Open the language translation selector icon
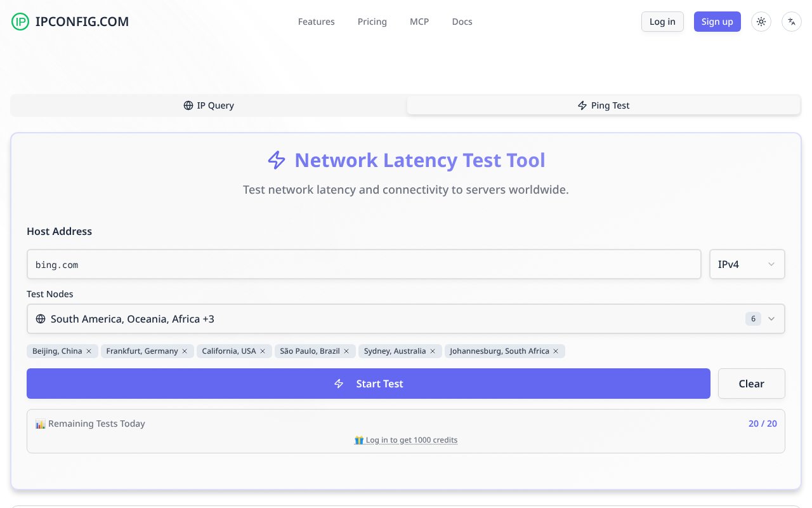Screen dimensions: 812x508 (791, 22)
